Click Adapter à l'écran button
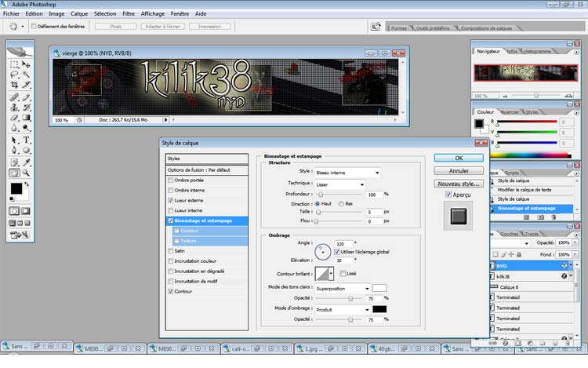The image size is (588, 368). point(163,27)
